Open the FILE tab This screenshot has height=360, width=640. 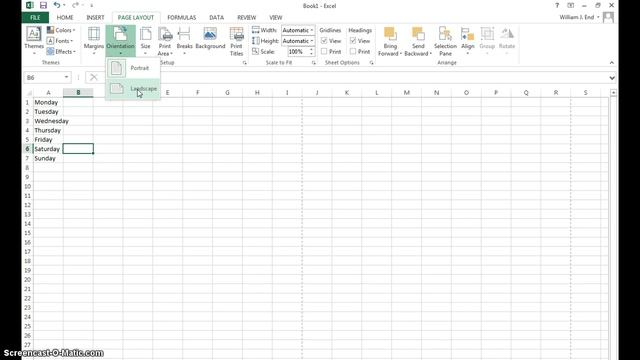pyautogui.click(x=36, y=18)
